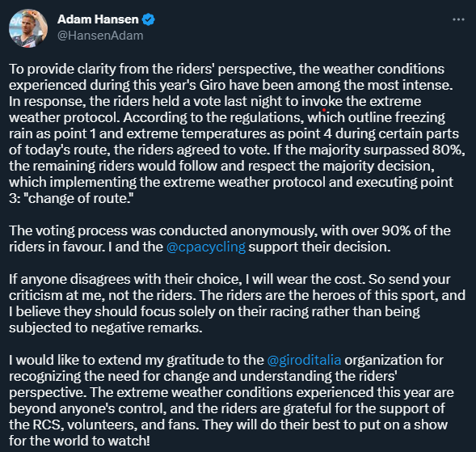Open the tweet's three-dot more options menu
476x452 pixels.
(458, 19)
